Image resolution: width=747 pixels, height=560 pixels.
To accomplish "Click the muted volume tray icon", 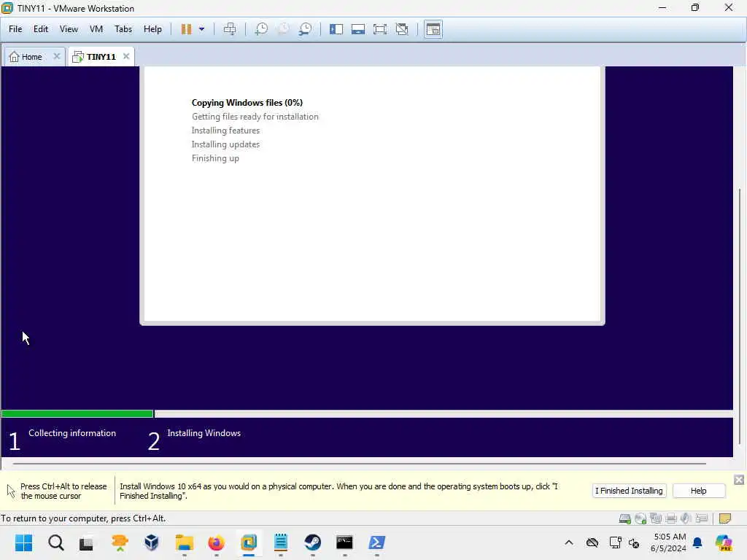I will point(634,542).
